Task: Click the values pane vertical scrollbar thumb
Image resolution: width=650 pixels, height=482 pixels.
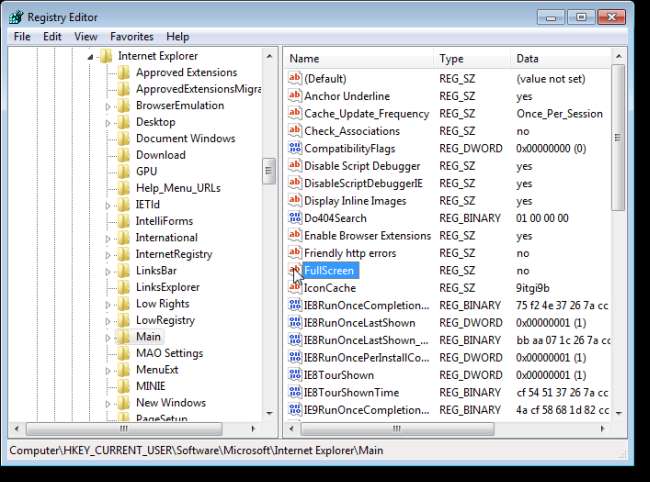Action: tap(618, 137)
